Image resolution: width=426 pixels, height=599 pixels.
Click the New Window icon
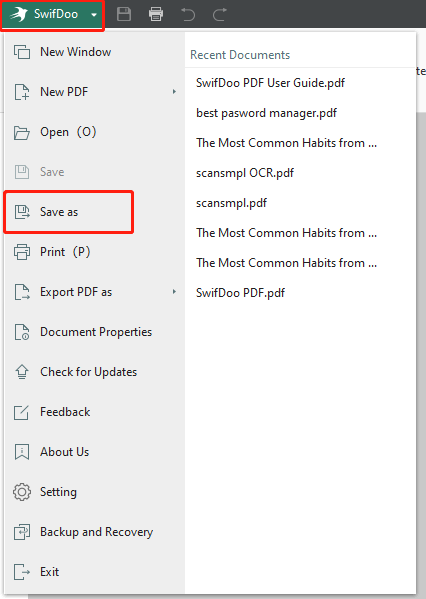tap(22, 52)
